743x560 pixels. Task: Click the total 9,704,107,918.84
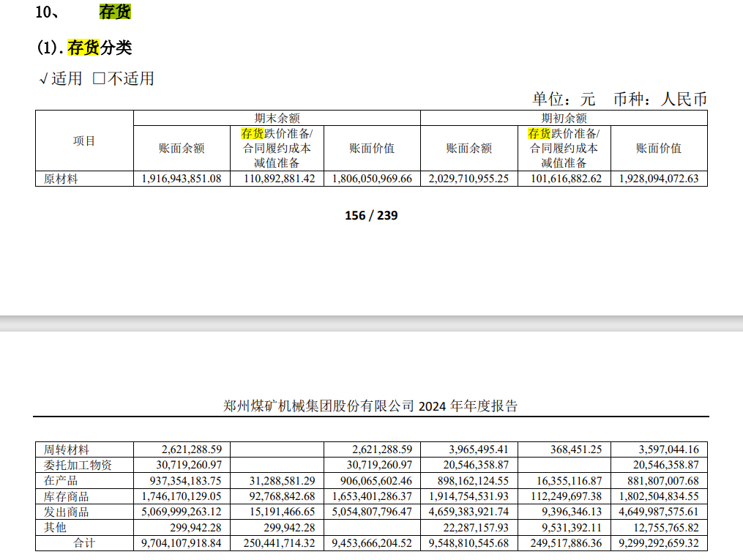(182, 543)
